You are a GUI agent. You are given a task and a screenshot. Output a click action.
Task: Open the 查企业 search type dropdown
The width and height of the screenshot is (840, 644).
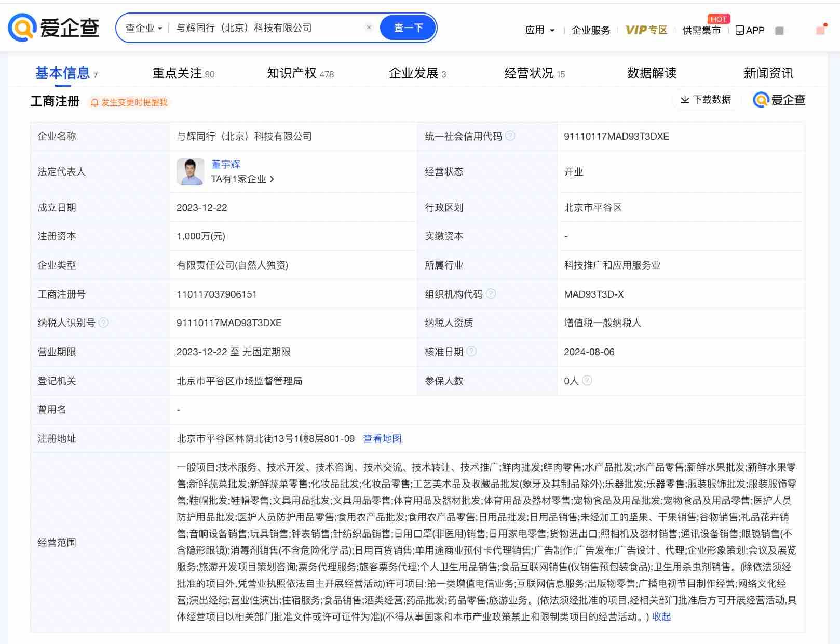pos(144,28)
